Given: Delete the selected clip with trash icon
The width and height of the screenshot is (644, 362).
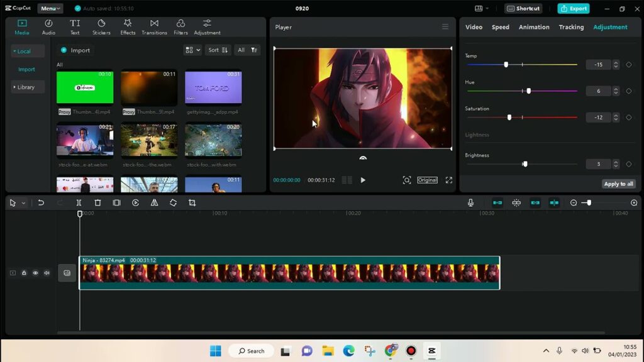Looking at the screenshot, I should click(97, 203).
